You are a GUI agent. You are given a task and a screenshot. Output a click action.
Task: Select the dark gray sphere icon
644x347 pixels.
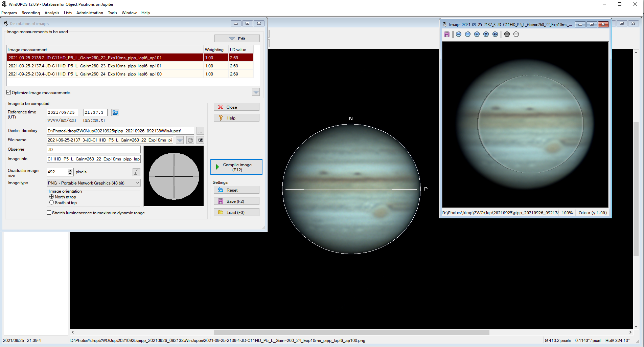click(507, 34)
